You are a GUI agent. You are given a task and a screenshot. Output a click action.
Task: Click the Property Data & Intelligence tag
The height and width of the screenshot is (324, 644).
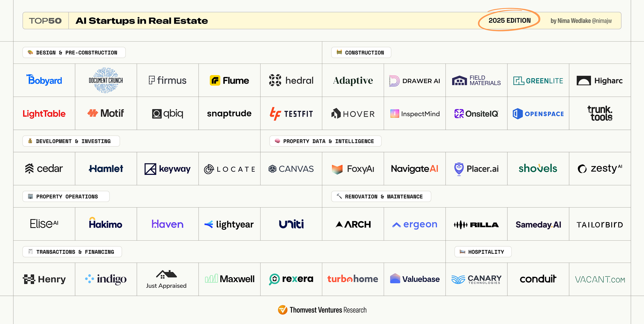pos(325,141)
